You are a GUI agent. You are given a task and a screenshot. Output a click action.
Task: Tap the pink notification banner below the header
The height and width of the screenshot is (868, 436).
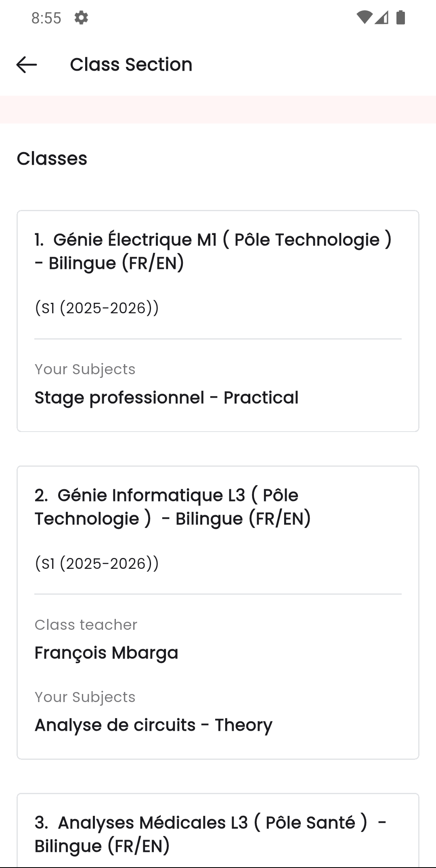[218, 108]
